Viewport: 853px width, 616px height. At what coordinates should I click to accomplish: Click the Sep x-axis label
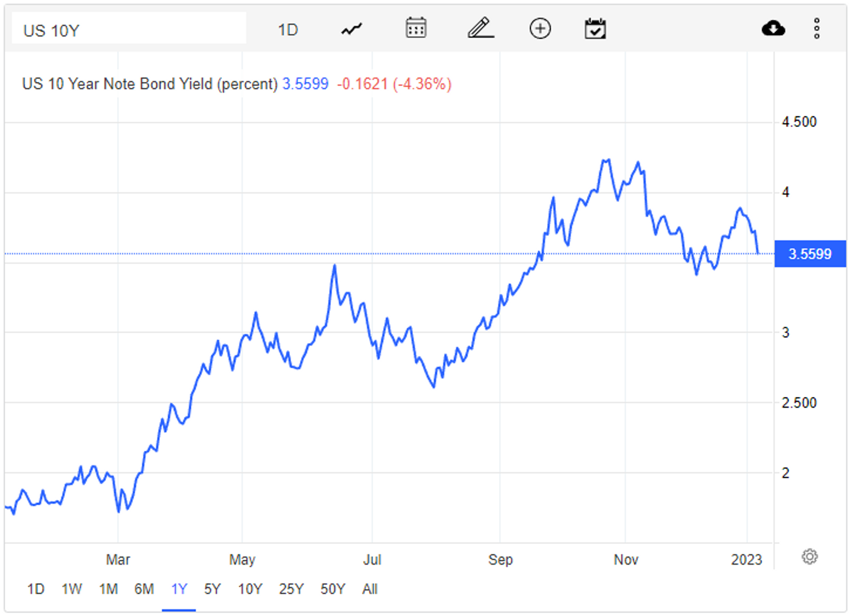click(x=500, y=559)
